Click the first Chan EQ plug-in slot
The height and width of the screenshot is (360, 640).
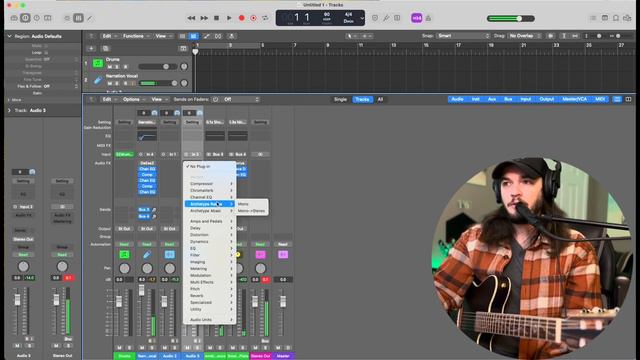[x=147, y=169]
